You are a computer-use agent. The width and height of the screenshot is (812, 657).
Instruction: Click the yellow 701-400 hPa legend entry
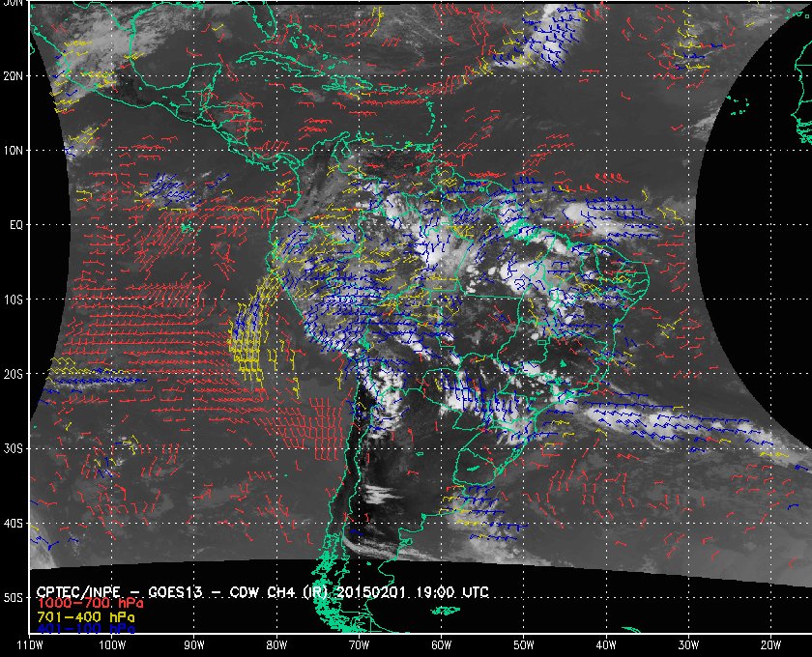click(85, 617)
